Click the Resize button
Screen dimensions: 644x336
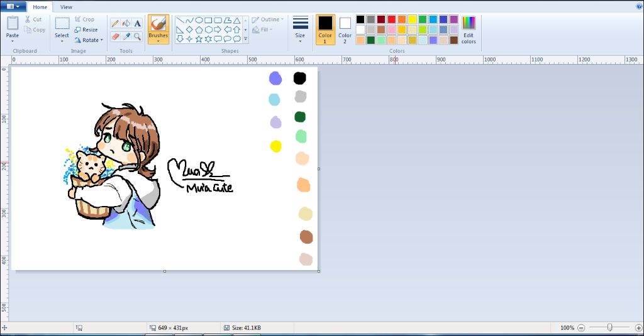click(86, 30)
